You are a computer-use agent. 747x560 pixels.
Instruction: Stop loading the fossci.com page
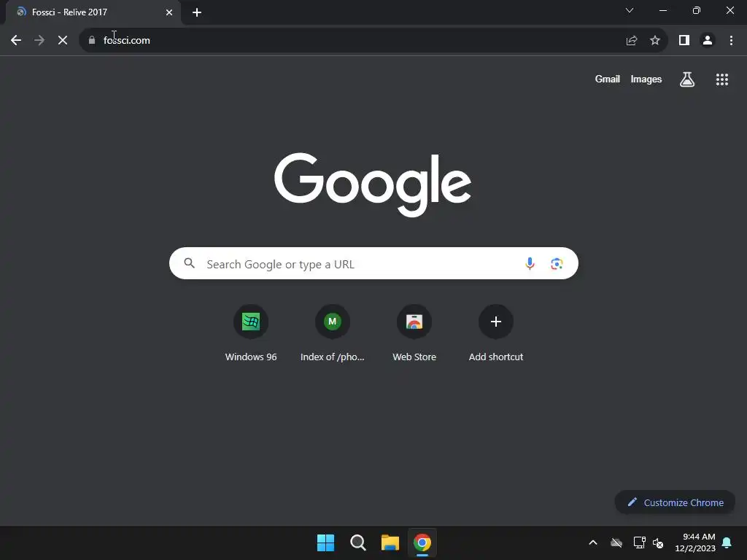tap(63, 41)
